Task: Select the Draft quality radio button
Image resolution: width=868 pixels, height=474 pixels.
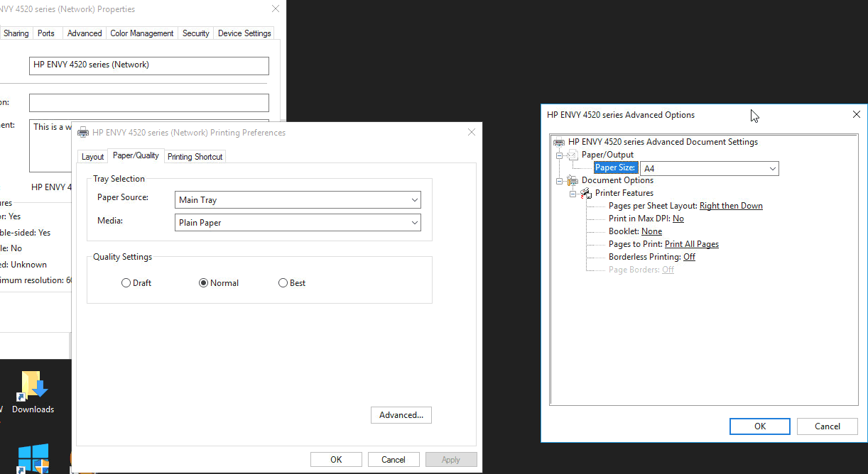Action: tap(126, 283)
